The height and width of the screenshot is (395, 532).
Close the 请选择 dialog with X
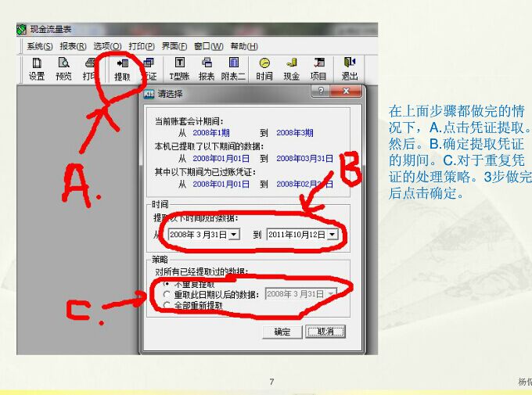pyautogui.click(x=346, y=91)
